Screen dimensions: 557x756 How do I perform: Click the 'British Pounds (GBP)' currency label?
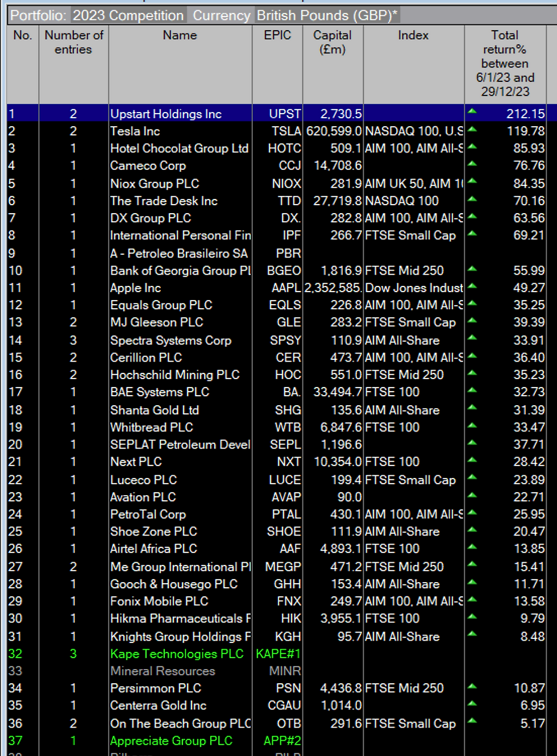327,15
